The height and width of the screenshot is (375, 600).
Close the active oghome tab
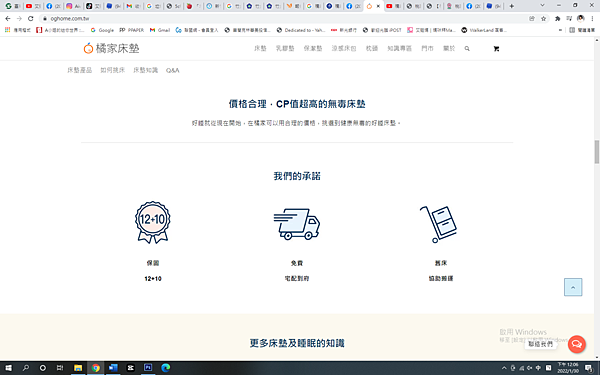coord(378,6)
